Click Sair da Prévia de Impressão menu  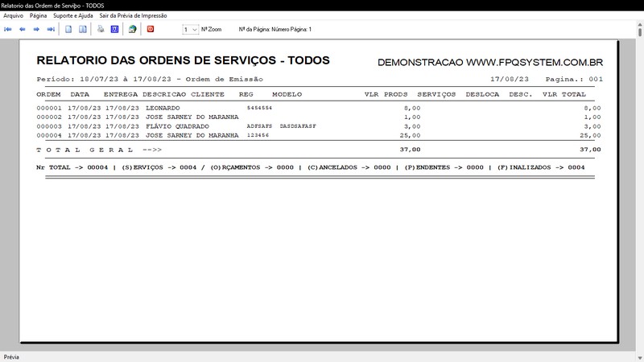(x=133, y=15)
